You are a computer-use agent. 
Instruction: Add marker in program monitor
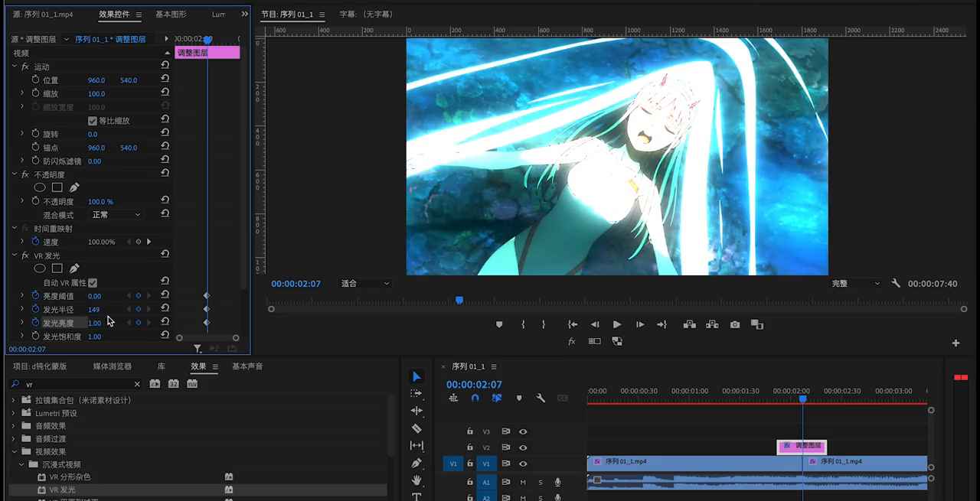pyautogui.click(x=499, y=324)
